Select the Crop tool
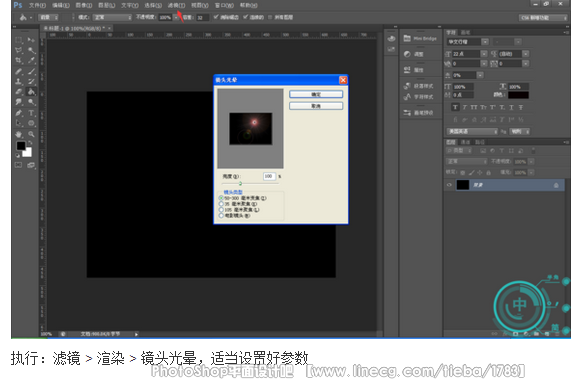 pos(19,60)
